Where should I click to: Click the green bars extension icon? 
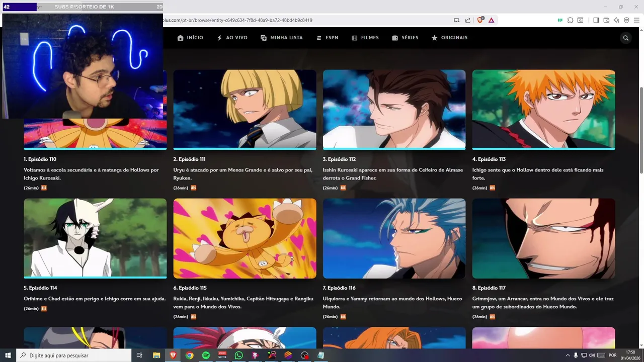pos(560,20)
